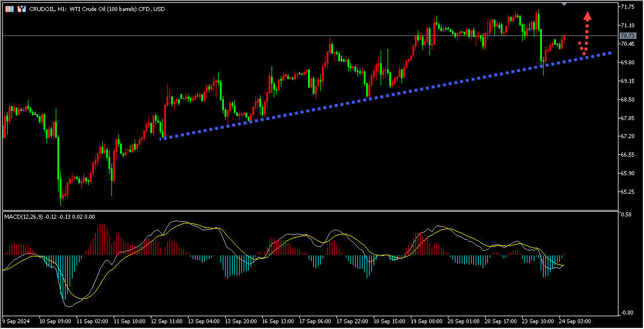Screen dimensions: 644x329
Task: Click the 67.85 price axis label
Action: (628, 118)
